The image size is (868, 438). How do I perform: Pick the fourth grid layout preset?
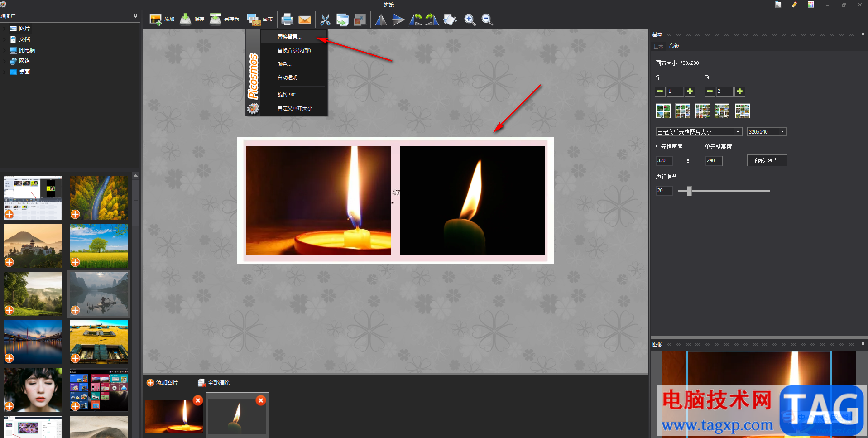point(722,111)
